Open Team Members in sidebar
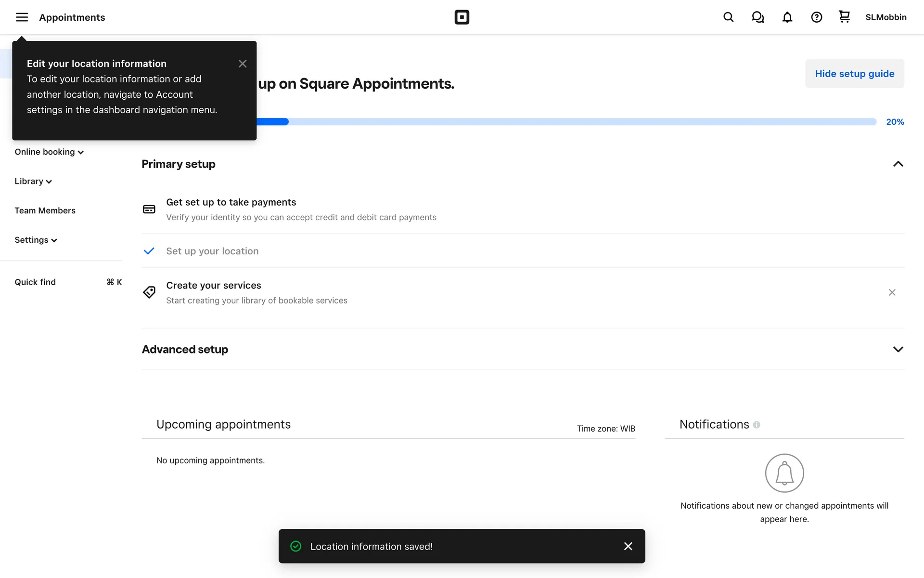 (45, 210)
